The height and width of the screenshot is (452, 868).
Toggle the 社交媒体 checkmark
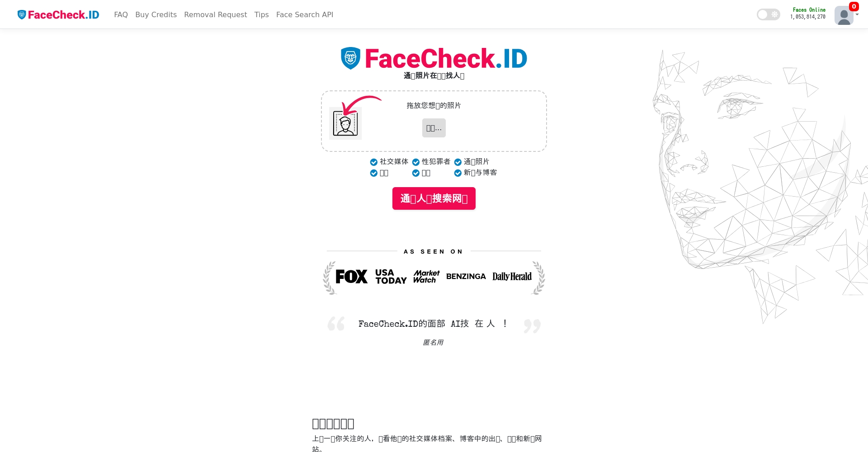pyautogui.click(x=373, y=162)
